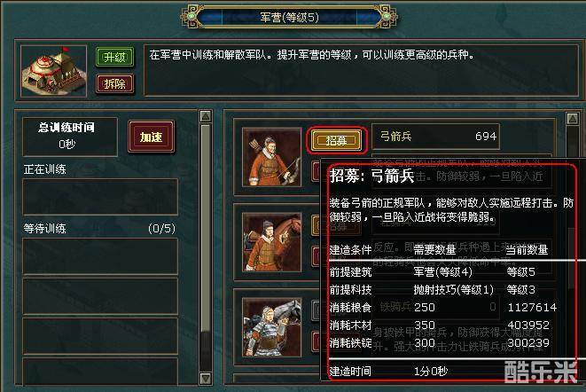Click the 军营(等级5) title banner
The width and height of the screenshot is (586, 392).
(x=289, y=17)
